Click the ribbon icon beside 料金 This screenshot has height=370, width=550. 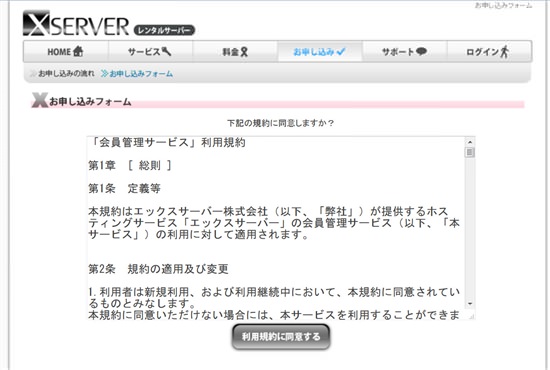click(x=244, y=52)
